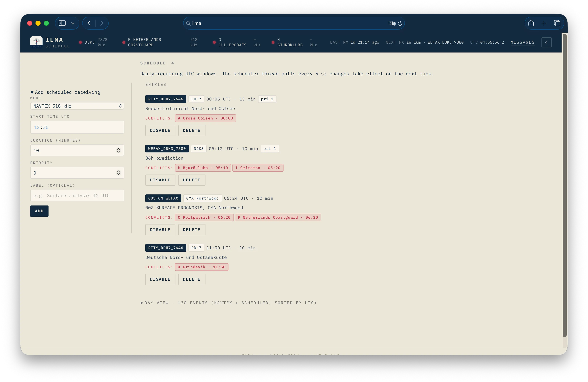588x382 pixels.
Task: Delete the Seewetterbericht Nord- und Ostsee entry
Action: [192, 131]
